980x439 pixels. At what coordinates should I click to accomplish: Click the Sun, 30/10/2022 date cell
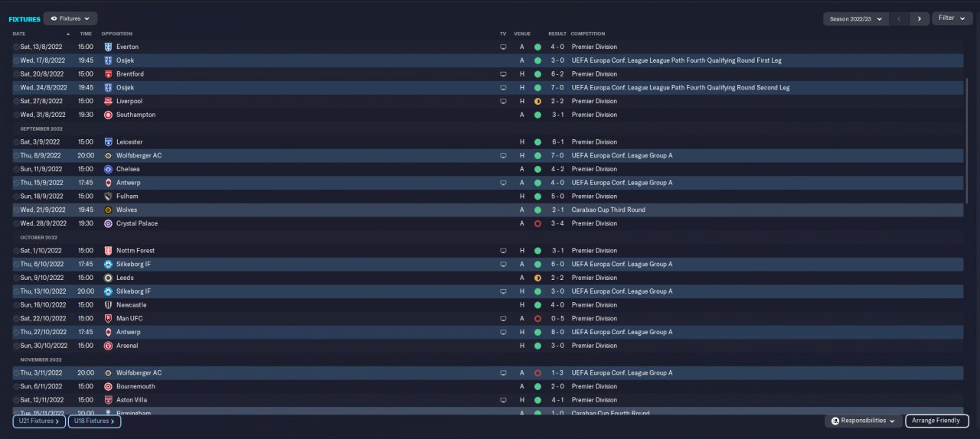[x=43, y=346]
